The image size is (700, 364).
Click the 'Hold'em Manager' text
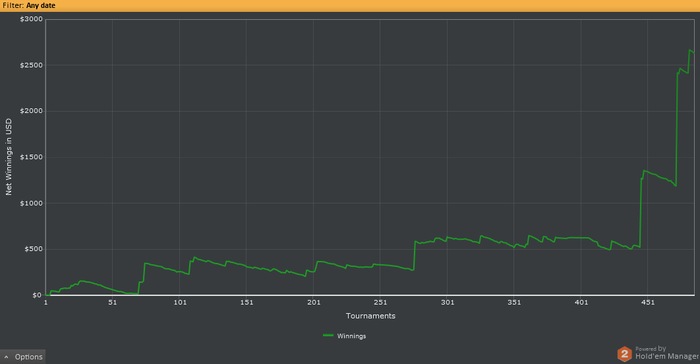click(x=667, y=356)
